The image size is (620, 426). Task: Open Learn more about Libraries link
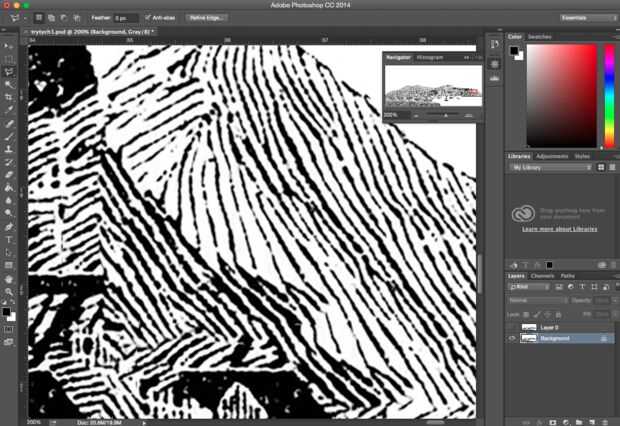(x=560, y=229)
